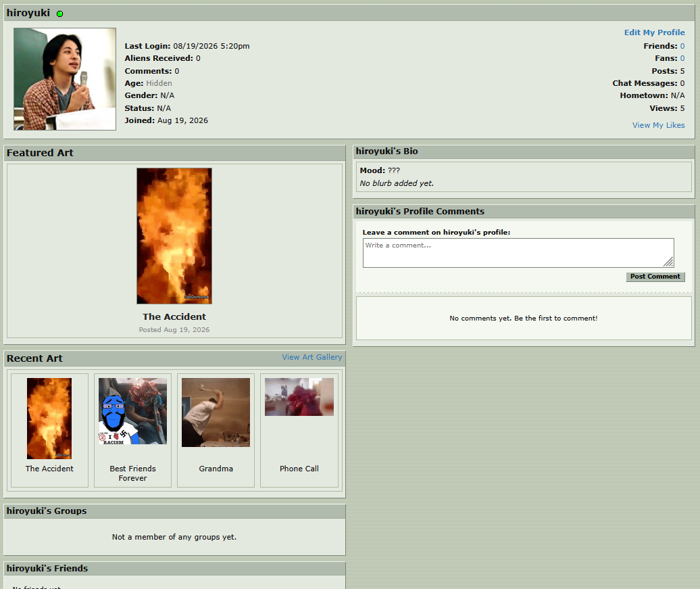The width and height of the screenshot is (700, 589).
Task: Click the Last Login date 08/19/2026 5:20pm
Action: pyautogui.click(x=211, y=46)
